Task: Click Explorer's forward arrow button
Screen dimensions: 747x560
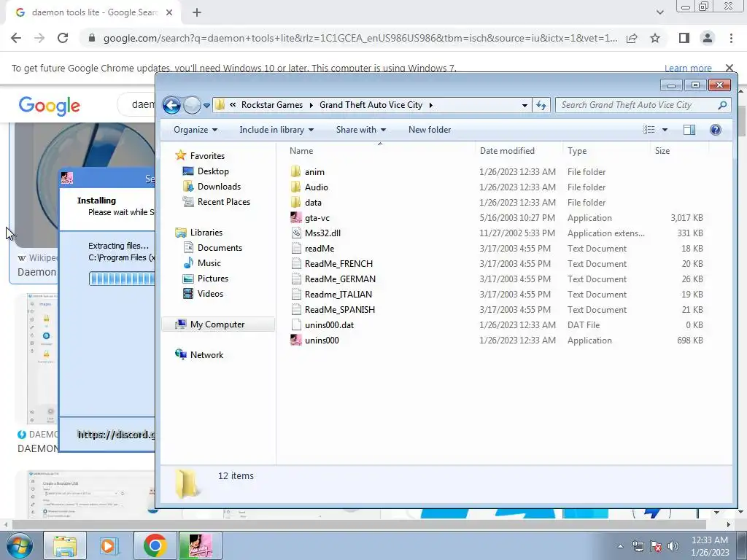Action: click(x=192, y=105)
